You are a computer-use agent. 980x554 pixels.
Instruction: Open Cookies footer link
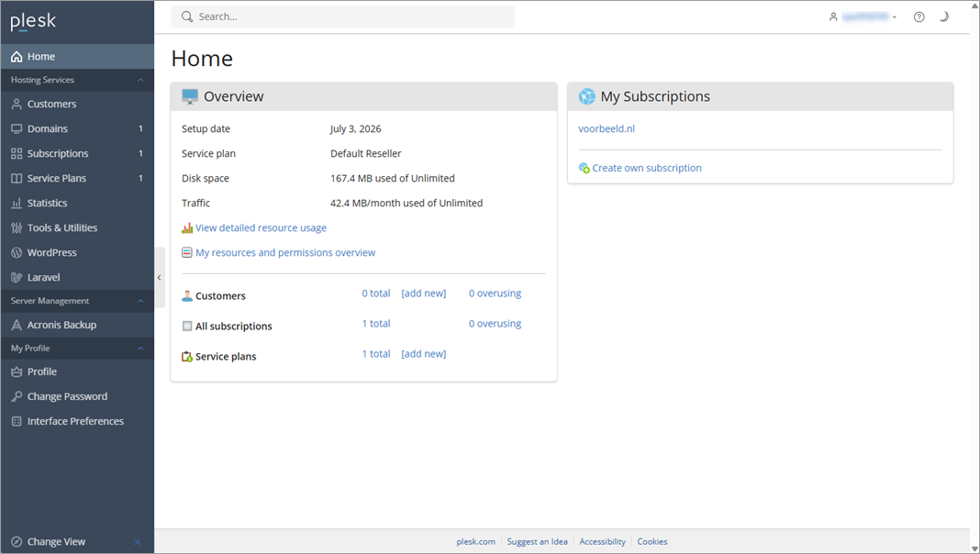(x=651, y=541)
